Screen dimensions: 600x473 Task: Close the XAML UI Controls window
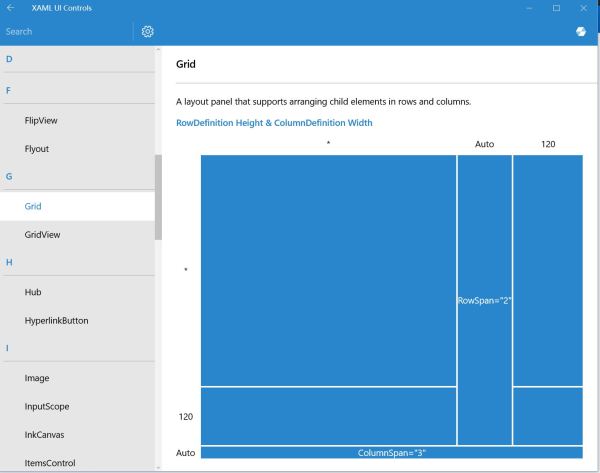point(584,8)
